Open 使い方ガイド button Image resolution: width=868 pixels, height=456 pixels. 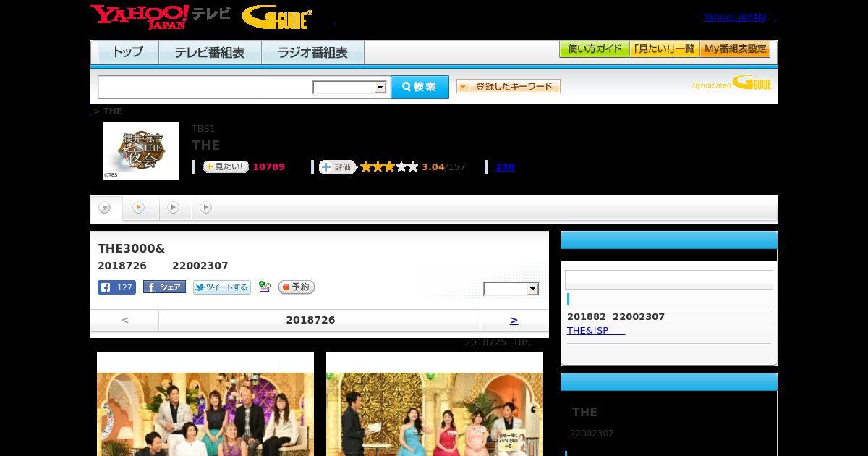click(594, 49)
